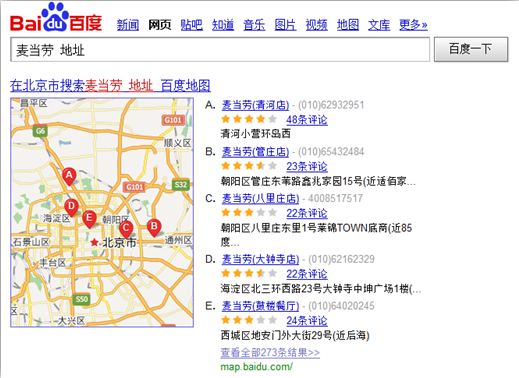Open the 更多» menu link
The height and width of the screenshot is (378, 519).
(x=413, y=25)
